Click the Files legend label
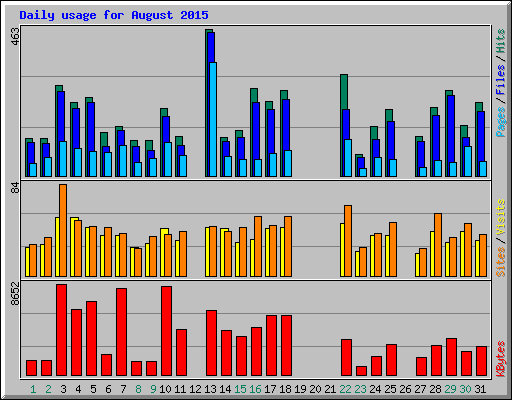 501,79
